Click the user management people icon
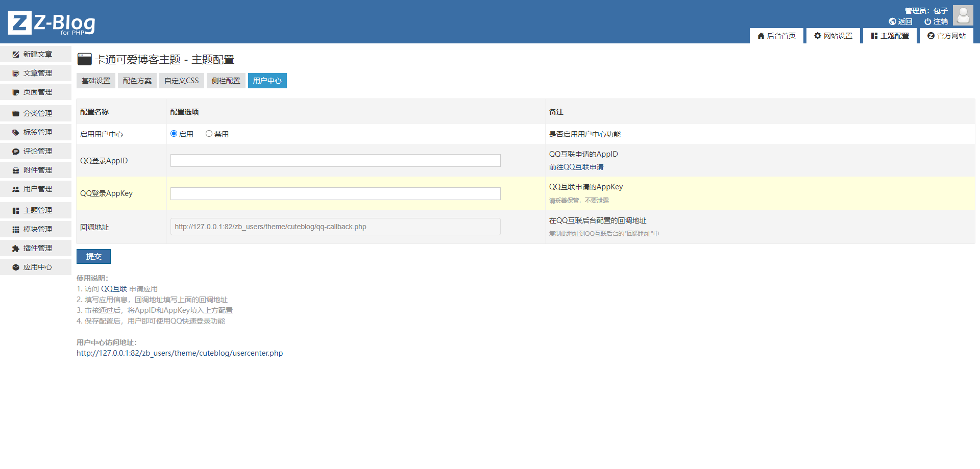The image size is (980, 469). 16,189
